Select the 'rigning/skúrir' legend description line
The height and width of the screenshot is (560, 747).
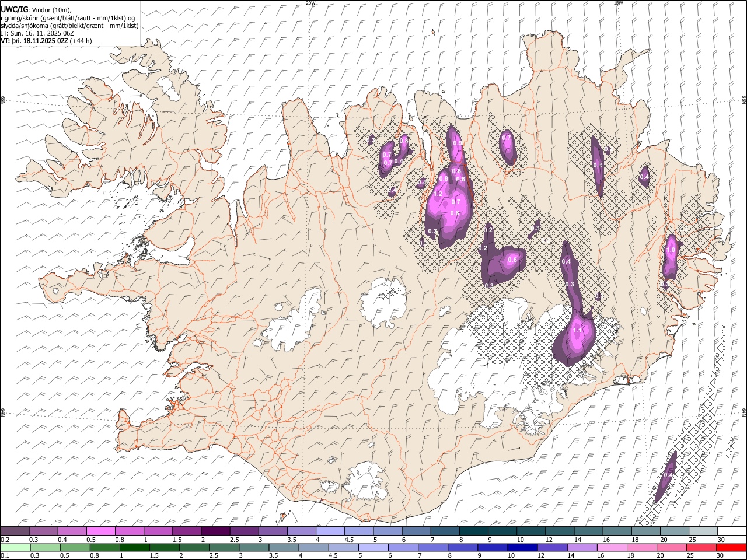coord(68,18)
